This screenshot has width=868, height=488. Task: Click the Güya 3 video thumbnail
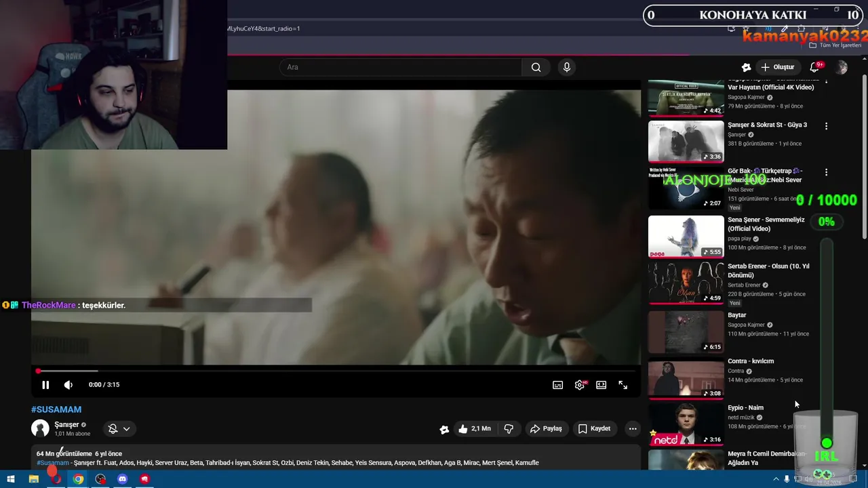686,141
